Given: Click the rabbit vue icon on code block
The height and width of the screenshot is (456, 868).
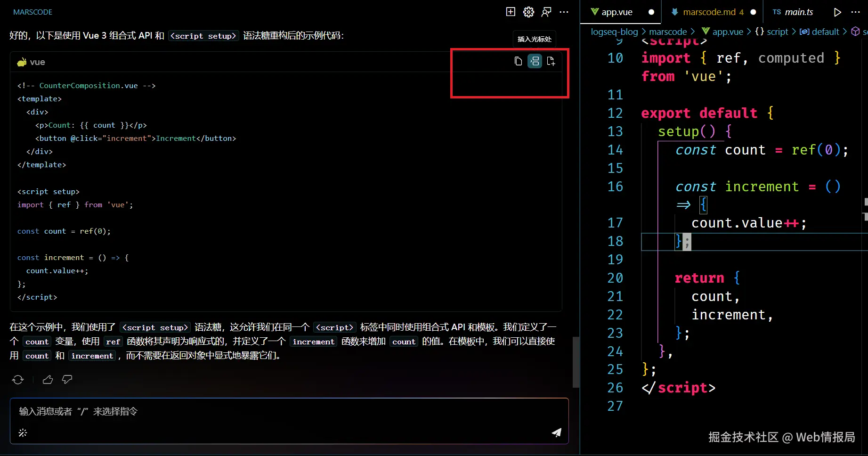Looking at the screenshot, I should 22,62.
